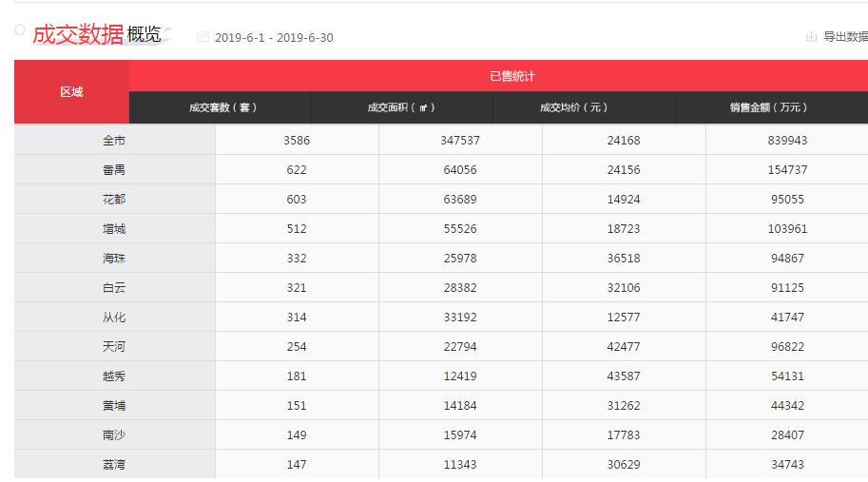Sort by 成交面积(㎡) column header
This screenshot has width=868, height=482.
[401, 107]
